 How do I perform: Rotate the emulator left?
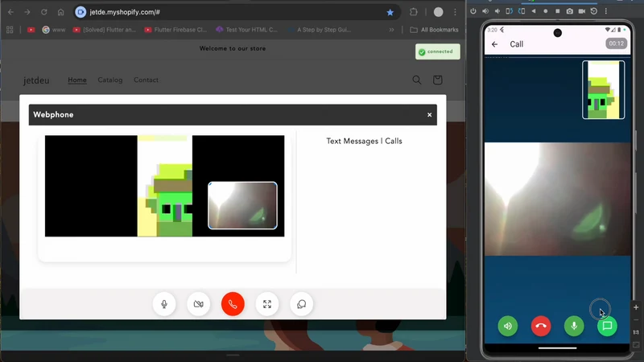click(x=510, y=11)
